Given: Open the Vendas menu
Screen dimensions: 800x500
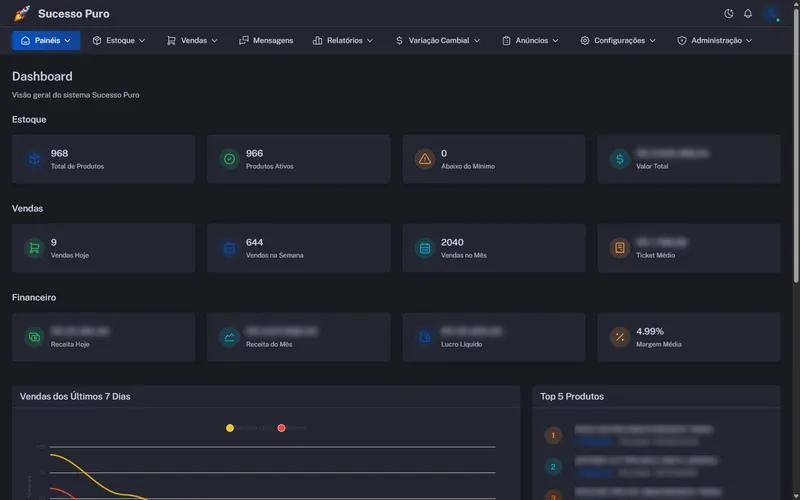Looking at the screenshot, I should click(x=192, y=40).
